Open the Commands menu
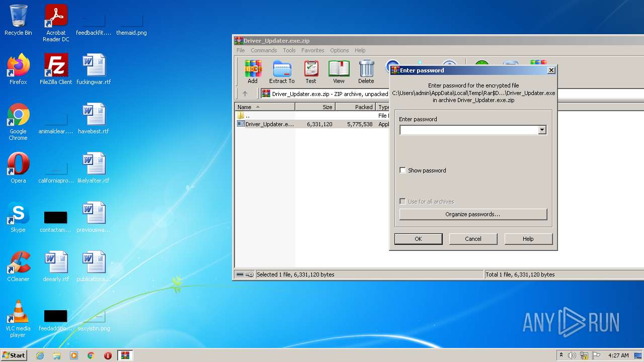Viewport: 644px width, 362px height. [x=264, y=50]
